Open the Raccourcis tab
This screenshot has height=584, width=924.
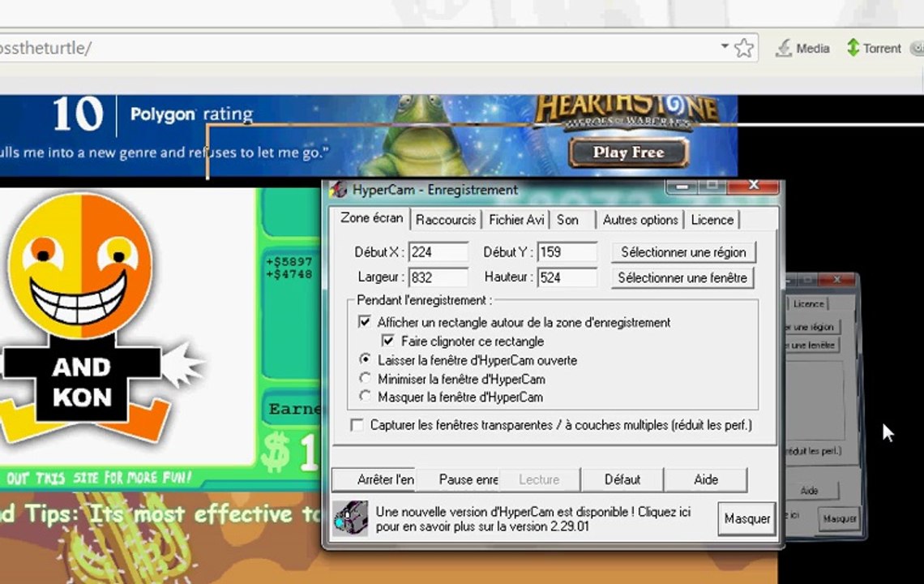(x=446, y=220)
